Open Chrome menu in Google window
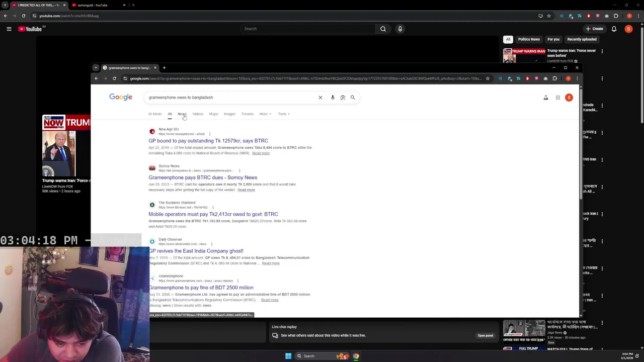The height and width of the screenshot is (362, 644). (577, 78)
